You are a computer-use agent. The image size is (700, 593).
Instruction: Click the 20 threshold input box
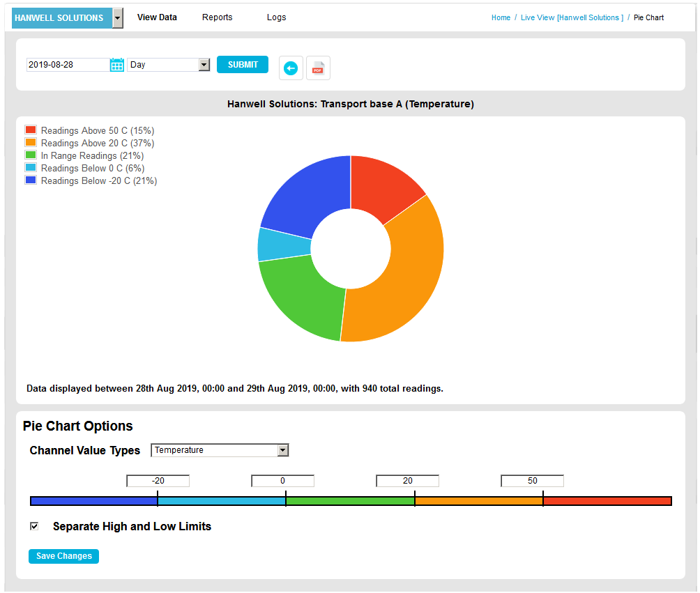(408, 481)
